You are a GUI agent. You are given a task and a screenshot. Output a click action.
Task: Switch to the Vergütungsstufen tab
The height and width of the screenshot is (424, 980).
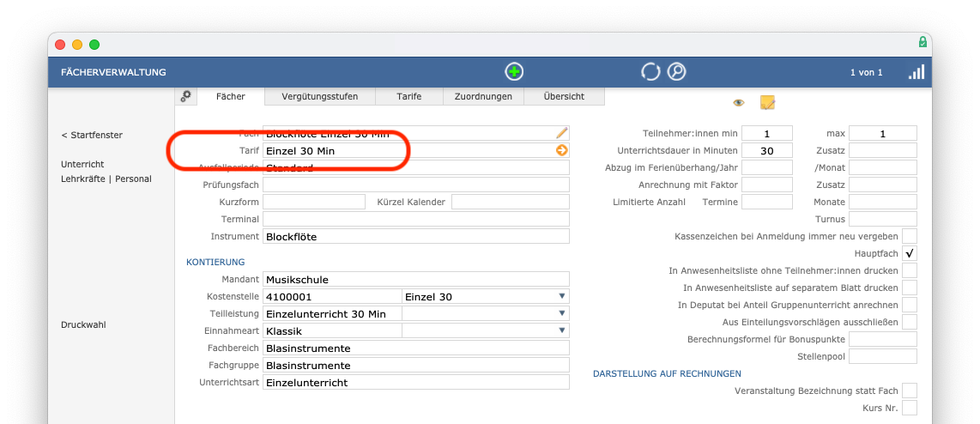point(320,96)
